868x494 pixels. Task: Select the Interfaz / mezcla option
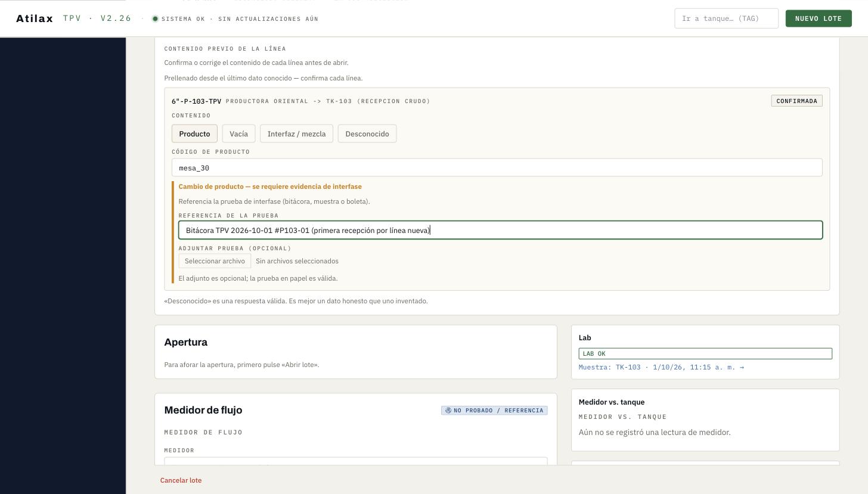coord(296,133)
